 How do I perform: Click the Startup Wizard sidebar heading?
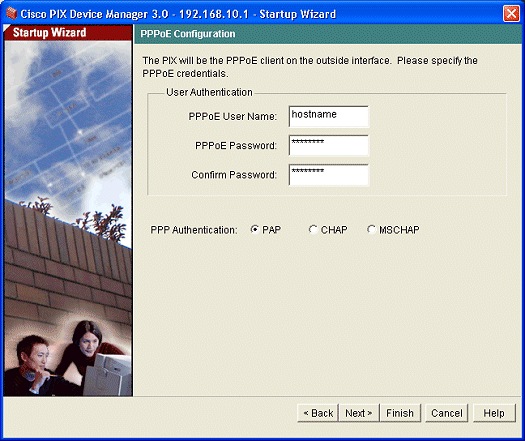pyautogui.click(x=49, y=32)
